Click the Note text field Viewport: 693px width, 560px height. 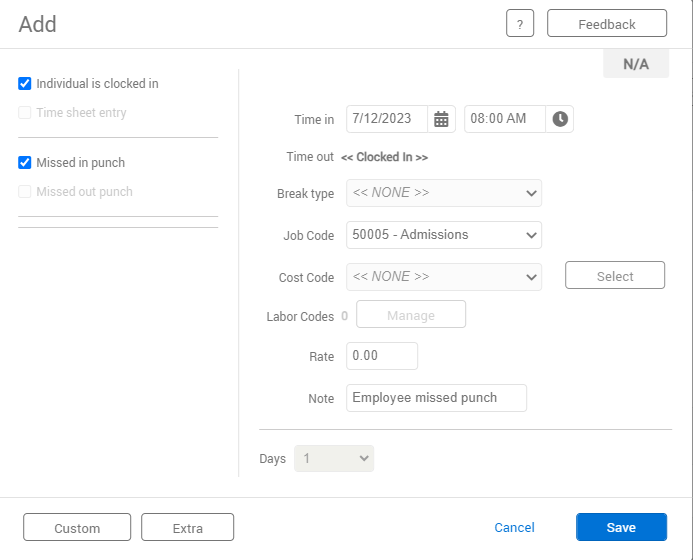[435, 398]
